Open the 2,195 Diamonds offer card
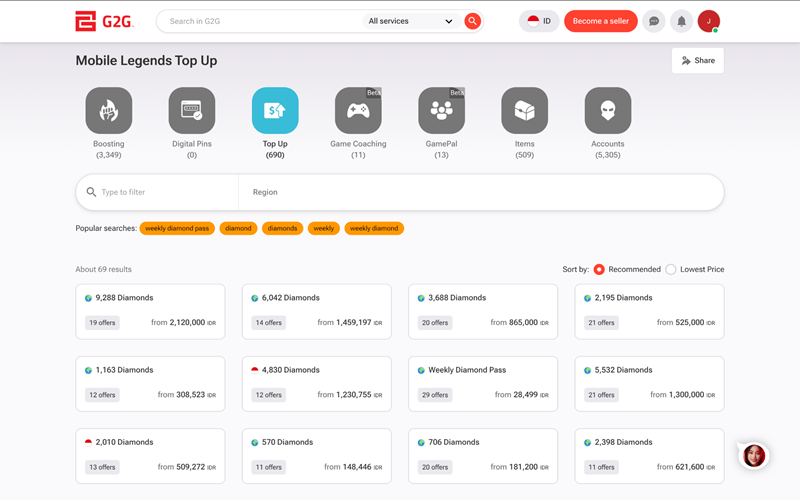This screenshot has width=800, height=500. (649, 312)
